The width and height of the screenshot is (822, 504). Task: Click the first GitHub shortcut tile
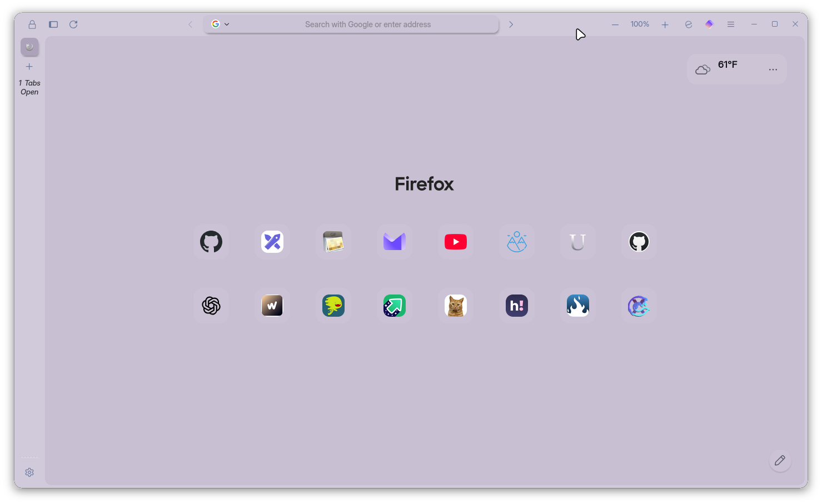point(211,242)
